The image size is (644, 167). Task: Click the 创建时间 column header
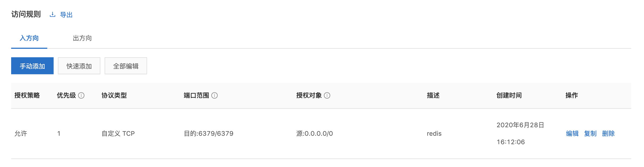pos(509,95)
